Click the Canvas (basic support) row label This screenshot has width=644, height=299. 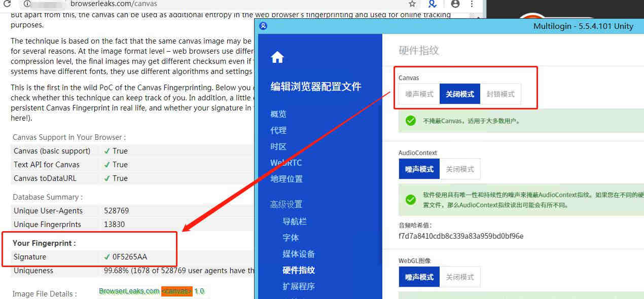(52, 151)
